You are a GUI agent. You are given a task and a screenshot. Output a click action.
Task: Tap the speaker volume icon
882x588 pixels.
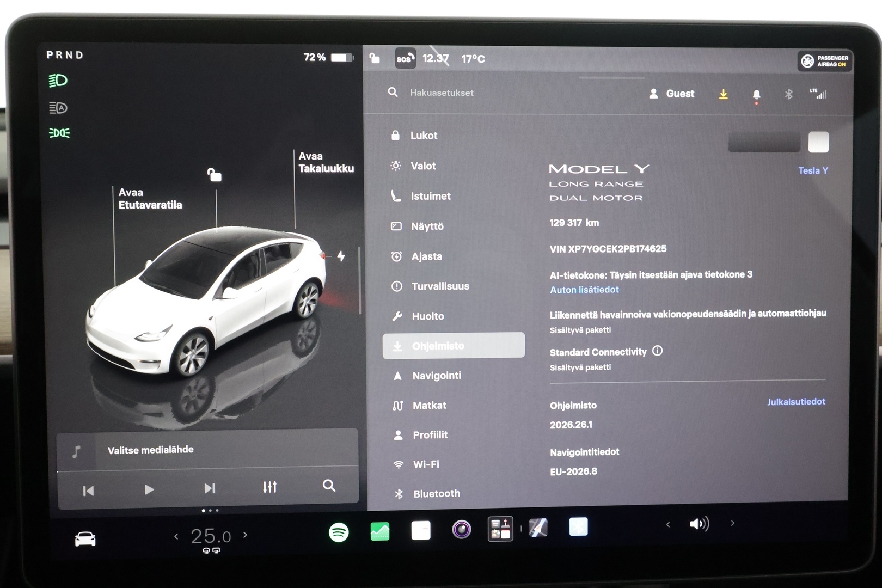pos(699,524)
